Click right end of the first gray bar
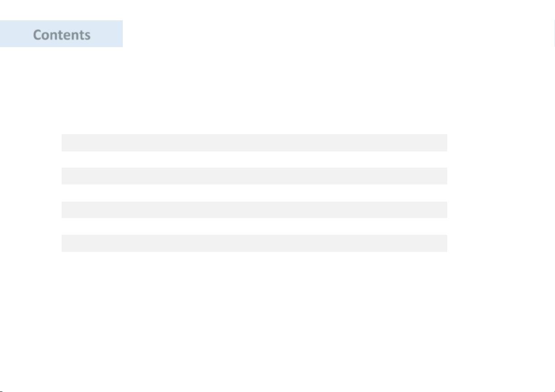This screenshot has height=392, width=555. point(443,142)
